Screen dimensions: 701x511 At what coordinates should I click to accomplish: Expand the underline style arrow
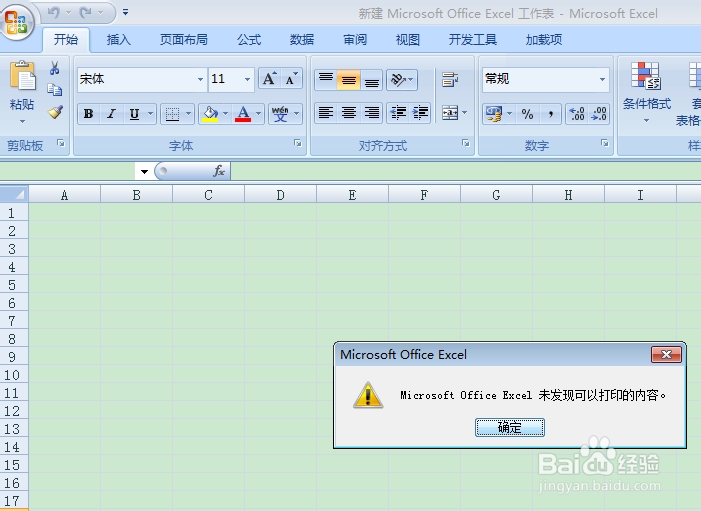click(x=151, y=114)
